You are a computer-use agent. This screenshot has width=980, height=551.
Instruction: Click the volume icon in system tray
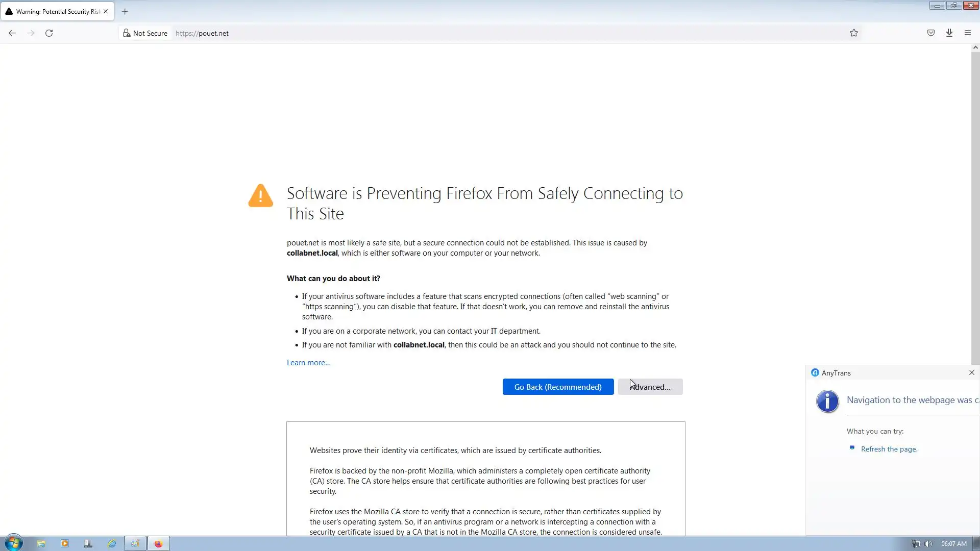pyautogui.click(x=928, y=544)
